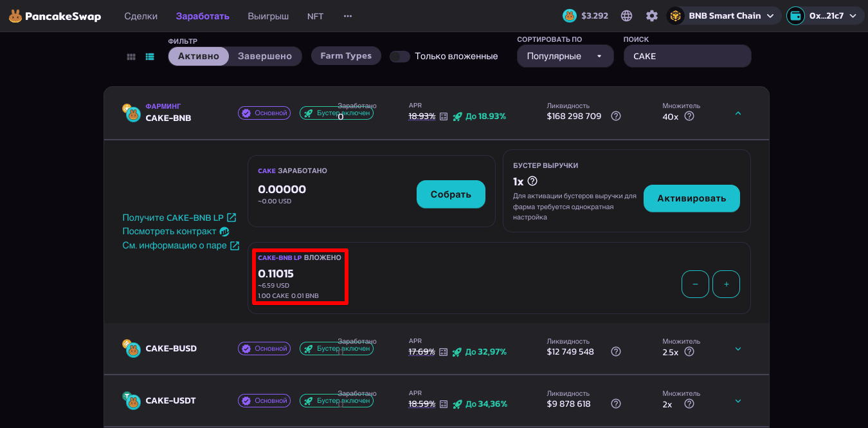This screenshot has width=868, height=428.
Task: Click the CAKE price $3.292
Action: point(585,16)
